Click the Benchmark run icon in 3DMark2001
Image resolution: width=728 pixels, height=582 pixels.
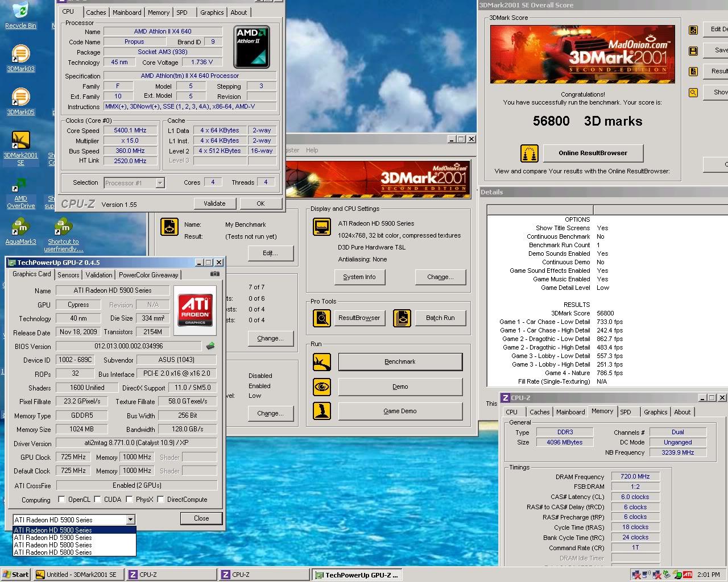322,361
